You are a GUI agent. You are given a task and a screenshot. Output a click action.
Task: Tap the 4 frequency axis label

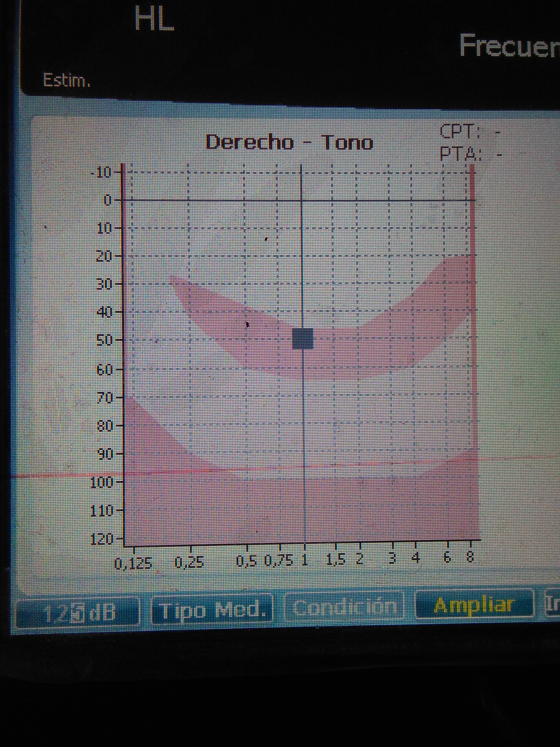[x=416, y=558]
